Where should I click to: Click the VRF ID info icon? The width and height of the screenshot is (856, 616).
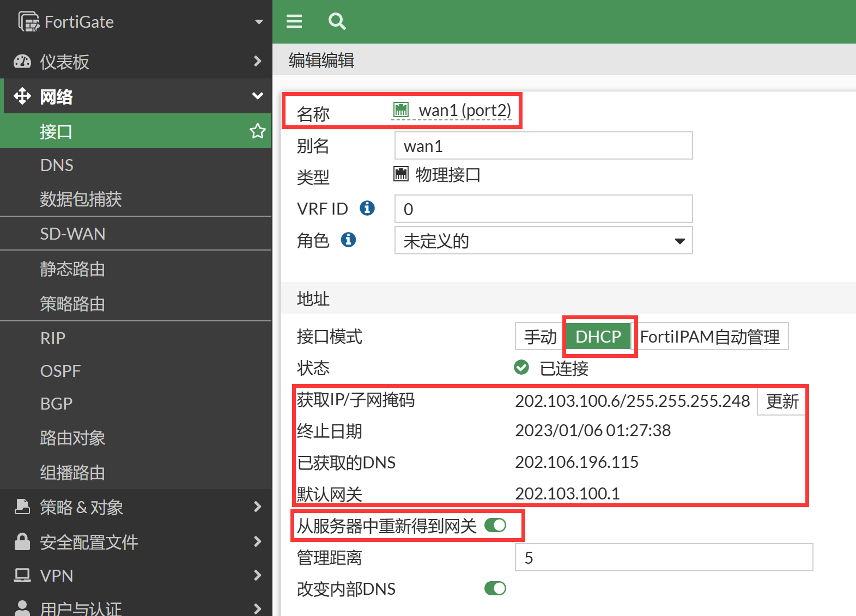tap(367, 208)
